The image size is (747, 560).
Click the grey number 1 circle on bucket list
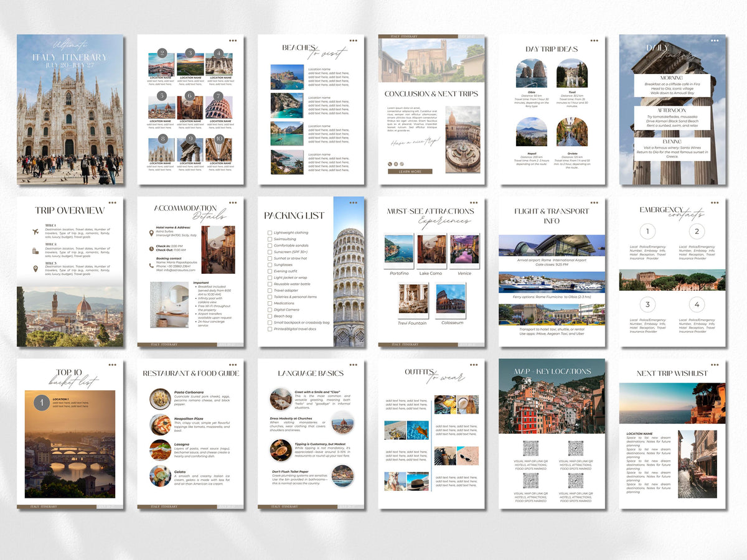pyautogui.click(x=41, y=403)
